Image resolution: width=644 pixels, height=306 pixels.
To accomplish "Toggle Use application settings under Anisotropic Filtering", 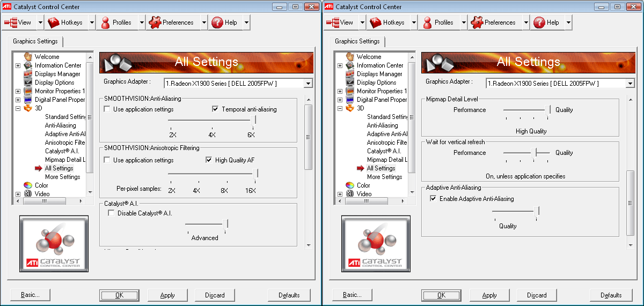I will [107, 160].
